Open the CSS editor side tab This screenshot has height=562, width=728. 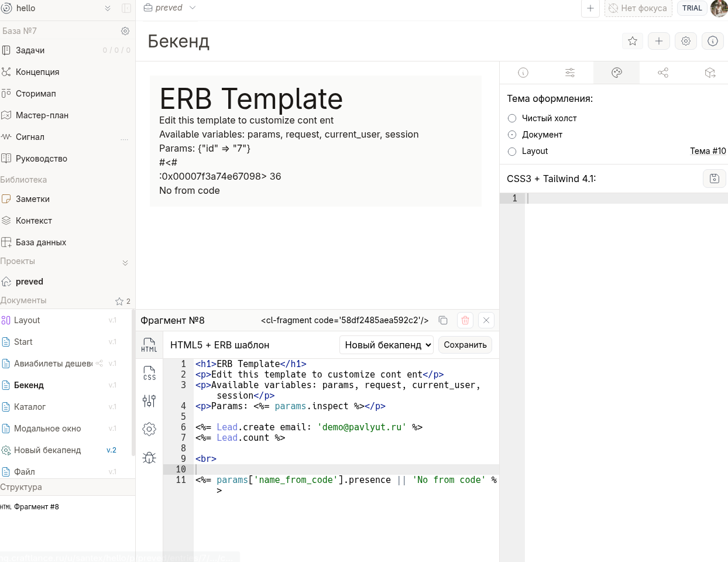149,373
